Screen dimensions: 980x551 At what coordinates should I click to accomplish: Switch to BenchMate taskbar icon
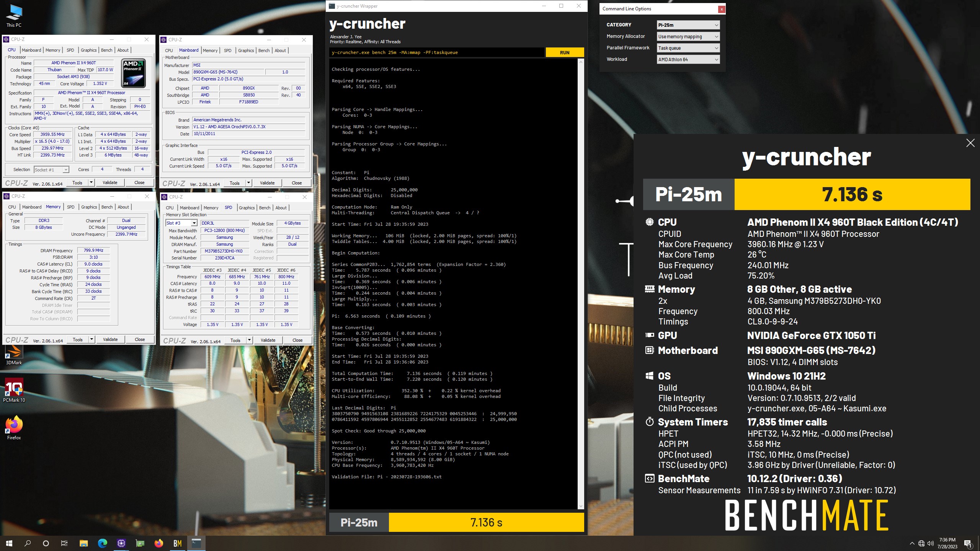[x=177, y=543]
